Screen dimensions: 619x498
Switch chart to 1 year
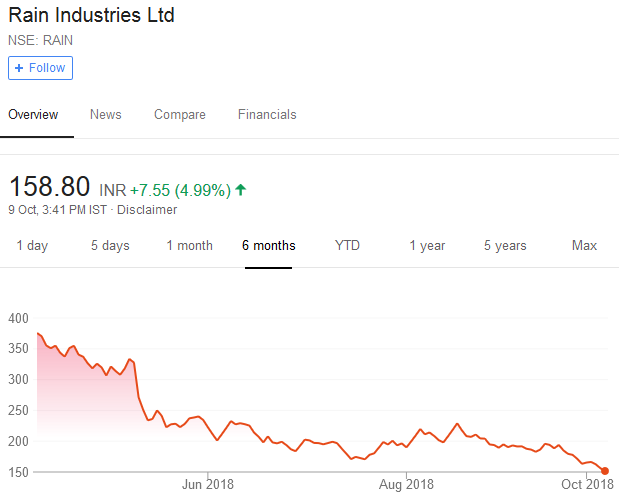point(427,246)
